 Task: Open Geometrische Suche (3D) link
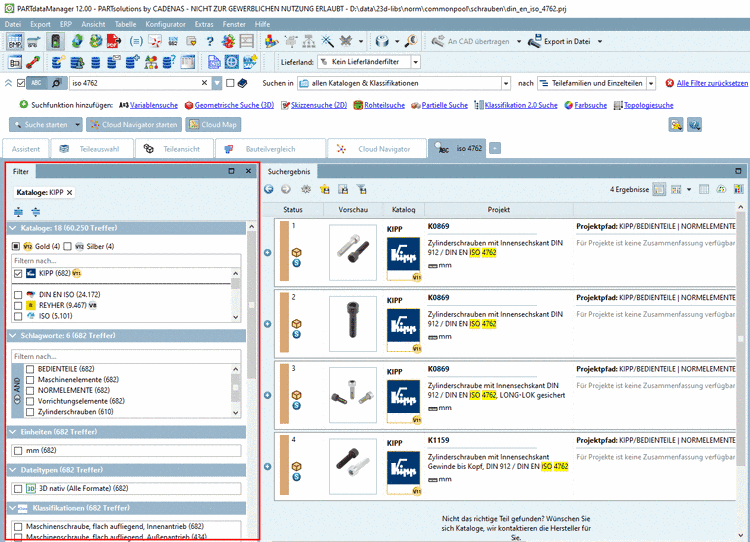coord(234,105)
